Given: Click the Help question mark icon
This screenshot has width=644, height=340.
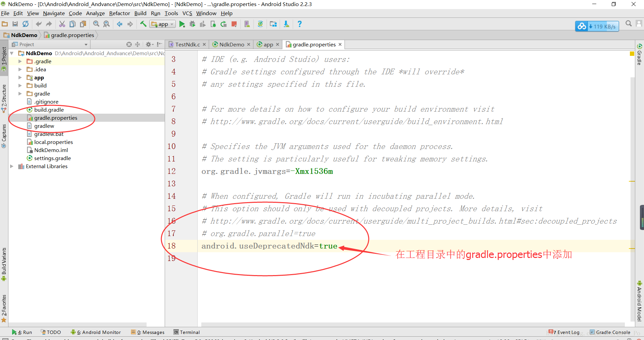Looking at the screenshot, I should tap(299, 24).
